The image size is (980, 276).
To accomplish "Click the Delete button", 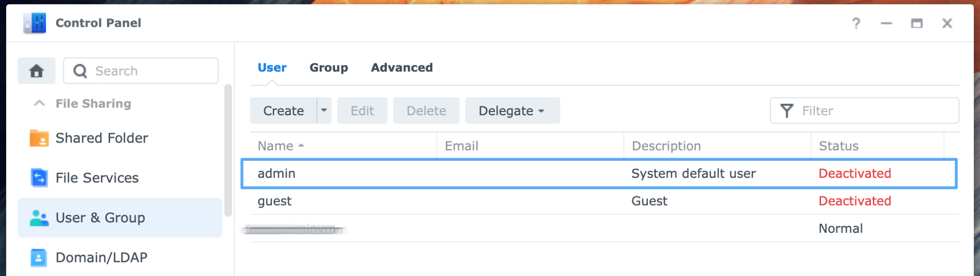I will pos(426,110).
